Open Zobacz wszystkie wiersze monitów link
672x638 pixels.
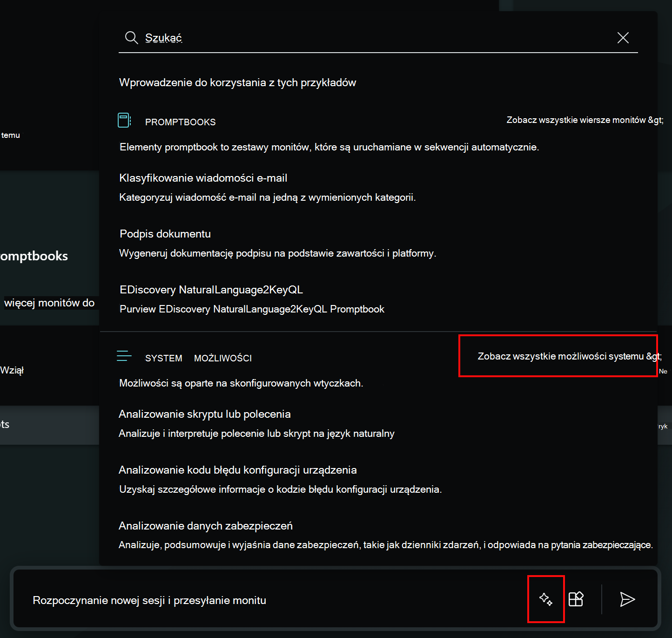coord(585,120)
